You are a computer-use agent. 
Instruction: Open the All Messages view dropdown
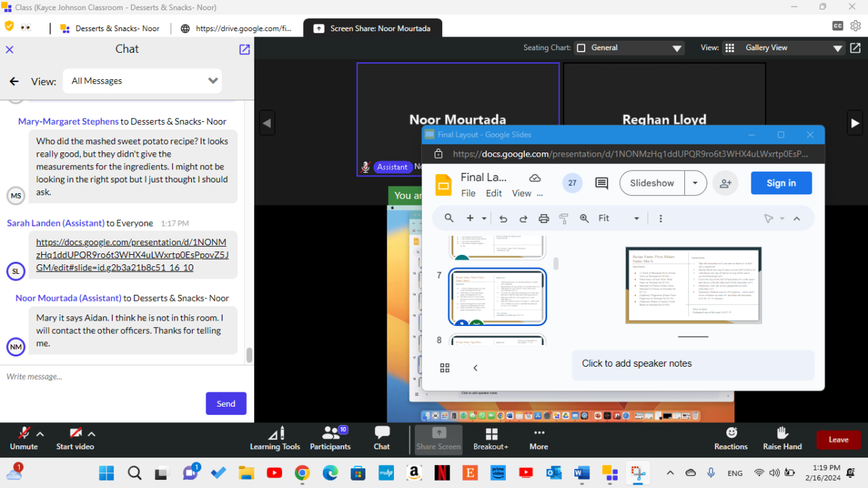(x=142, y=81)
